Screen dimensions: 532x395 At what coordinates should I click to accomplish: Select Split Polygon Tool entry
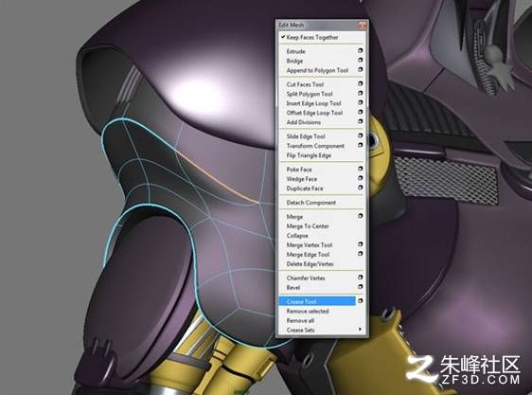[x=310, y=94]
